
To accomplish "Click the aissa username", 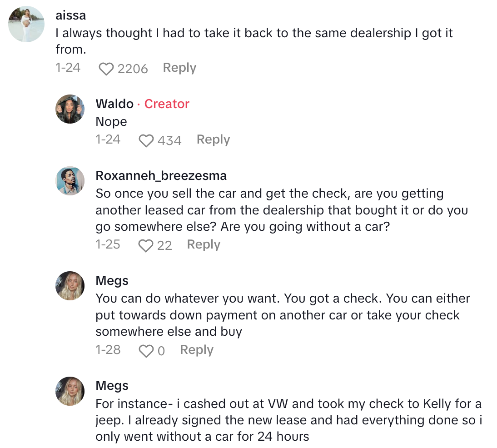I will click(70, 15).
